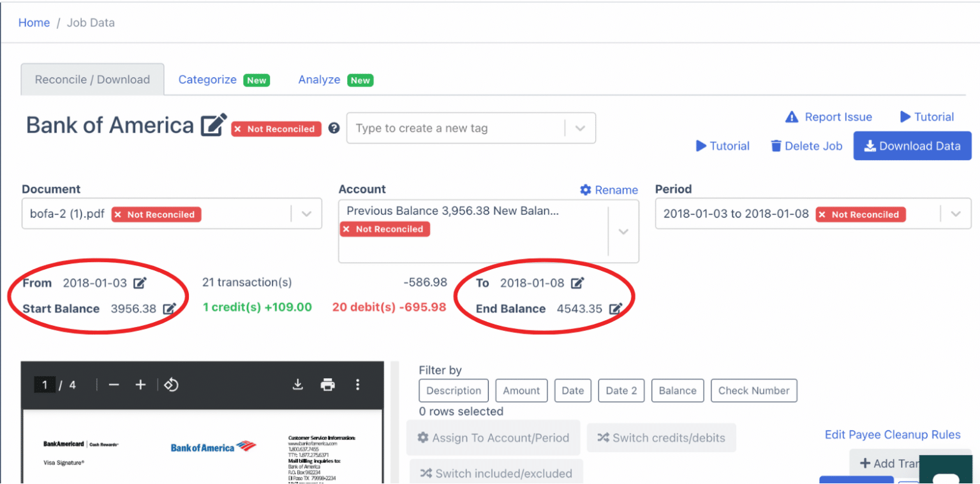This screenshot has height=484, width=980.
Task: Rotate the PDF document
Action: point(171,385)
